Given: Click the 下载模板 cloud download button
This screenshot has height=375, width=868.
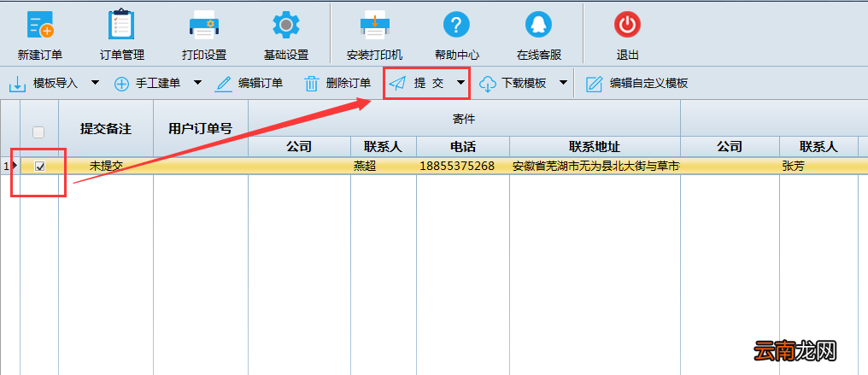Looking at the screenshot, I should point(513,84).
